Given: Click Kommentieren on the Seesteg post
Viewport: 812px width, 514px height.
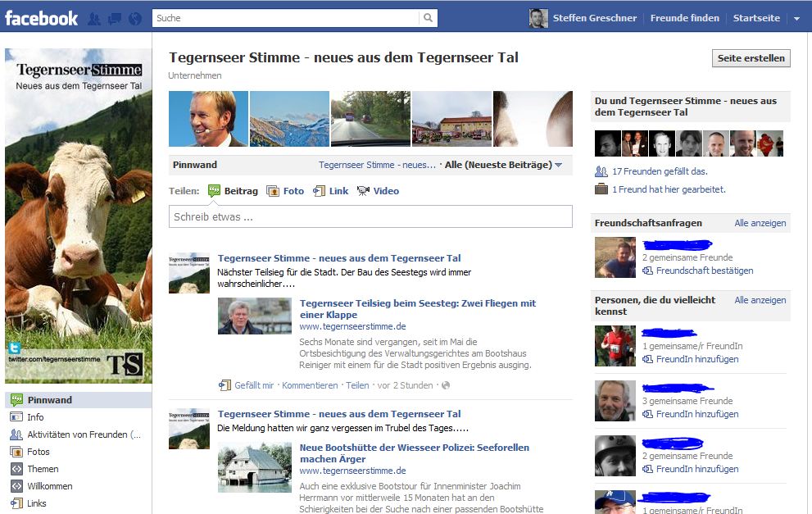Looking at the screenshot, I should pos(310,385).
